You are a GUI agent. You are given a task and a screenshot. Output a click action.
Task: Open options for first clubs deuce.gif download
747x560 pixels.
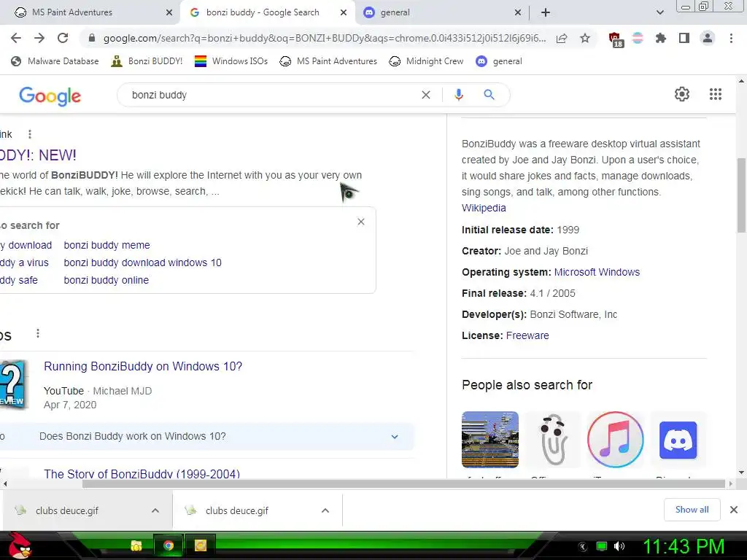click(155, 510)
